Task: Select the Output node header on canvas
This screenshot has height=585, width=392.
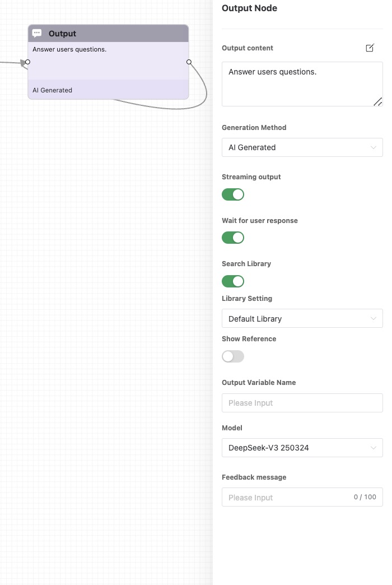Action: click(x=108, y=34)
